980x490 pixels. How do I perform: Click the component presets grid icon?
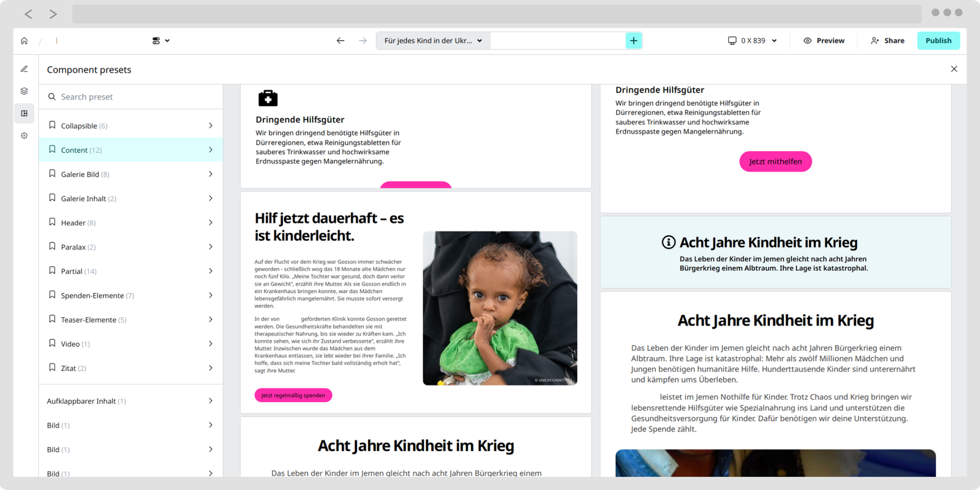click(24, 113)
